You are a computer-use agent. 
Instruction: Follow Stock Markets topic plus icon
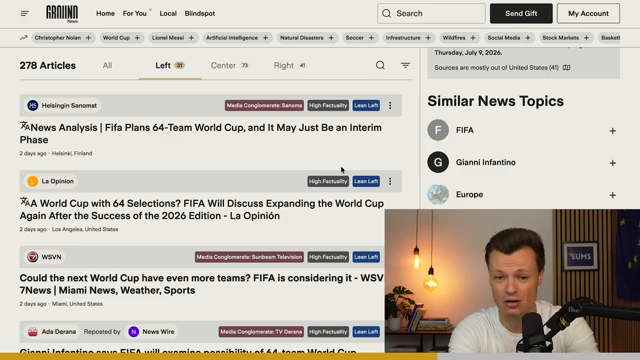(586, 38)
